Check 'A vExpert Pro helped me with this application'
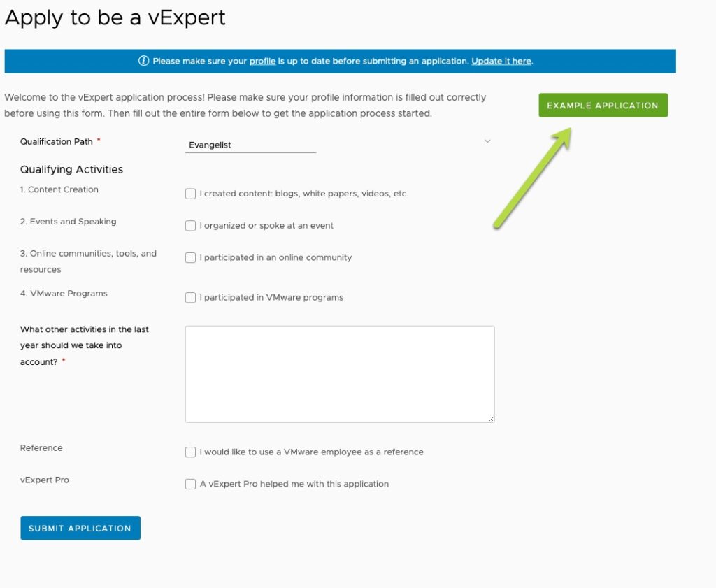Screen dimensions: 716x588 point(190,484)
